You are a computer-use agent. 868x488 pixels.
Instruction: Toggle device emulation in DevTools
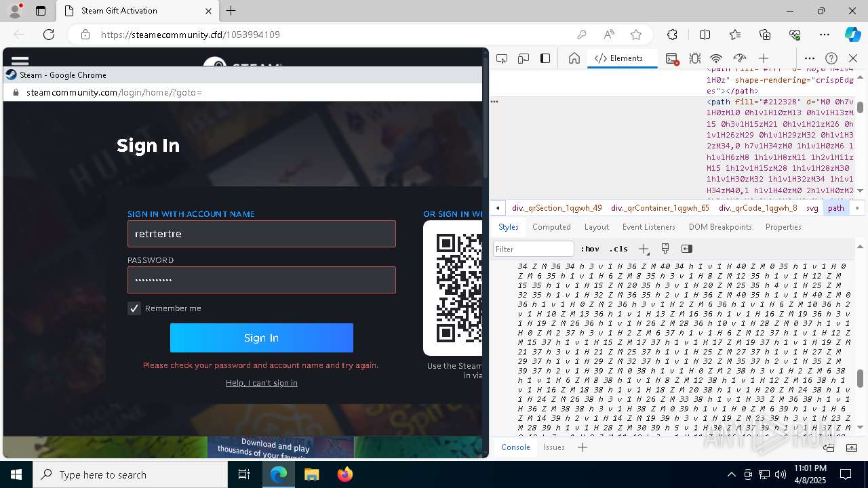pos(524,59)
